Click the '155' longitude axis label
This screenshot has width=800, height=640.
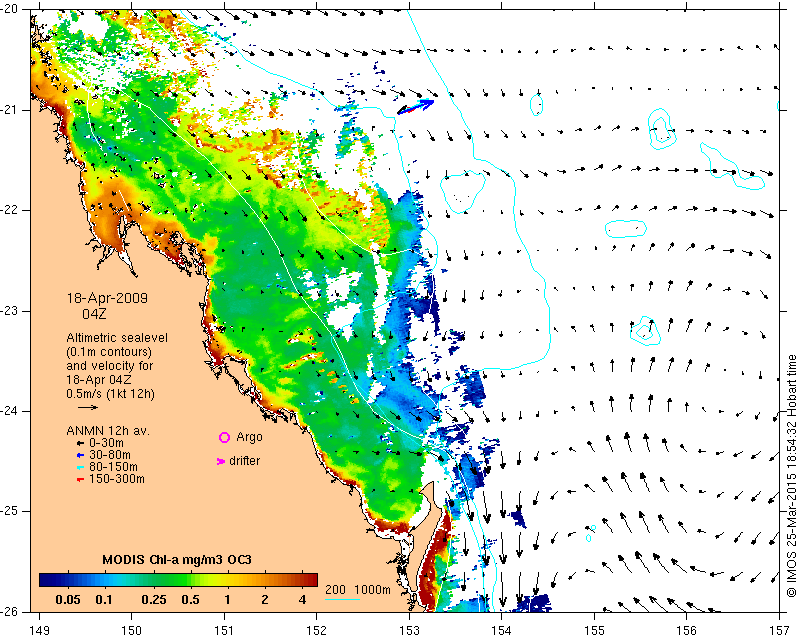(x=594, y=631)
